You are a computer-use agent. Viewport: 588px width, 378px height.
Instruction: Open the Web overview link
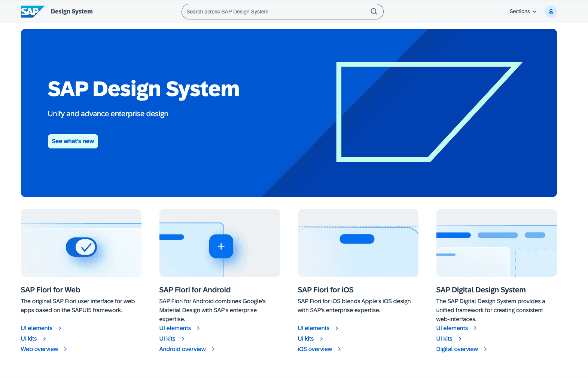tap(40, 349)
